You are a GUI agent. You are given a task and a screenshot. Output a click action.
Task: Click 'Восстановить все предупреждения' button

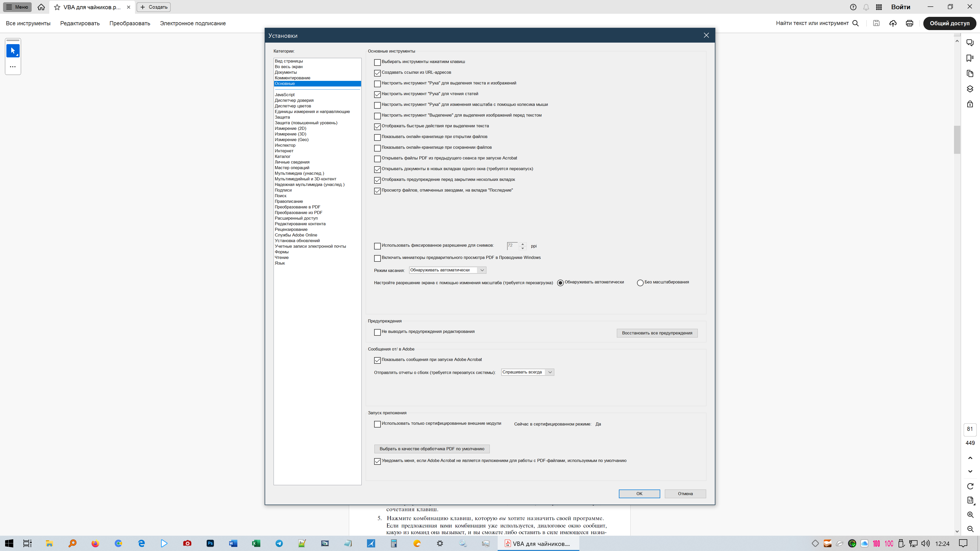[x=657, y=333]
